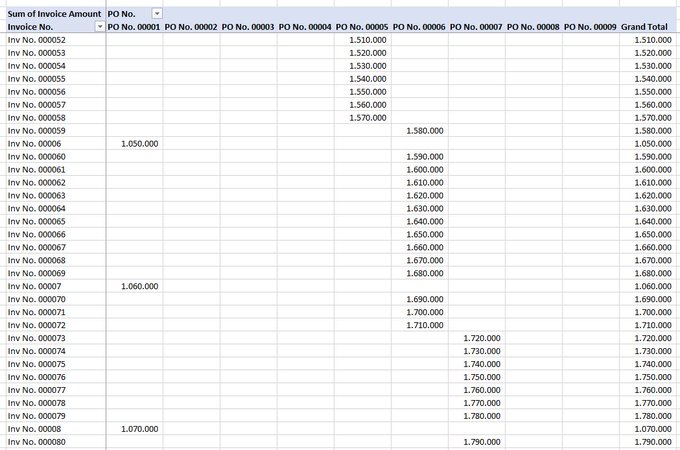Select row label Inv No. 000060
Screen dimensions: 680x450
(x=36, y=157)
